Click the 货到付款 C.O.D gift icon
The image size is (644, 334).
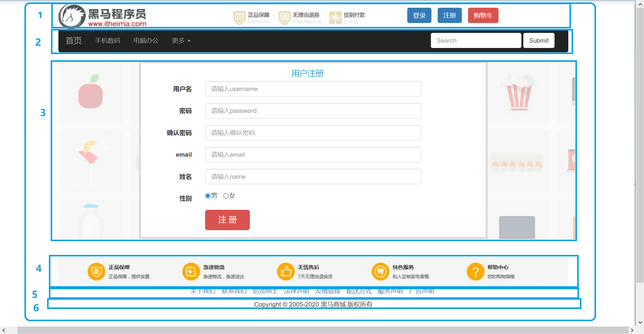point(335,18)
